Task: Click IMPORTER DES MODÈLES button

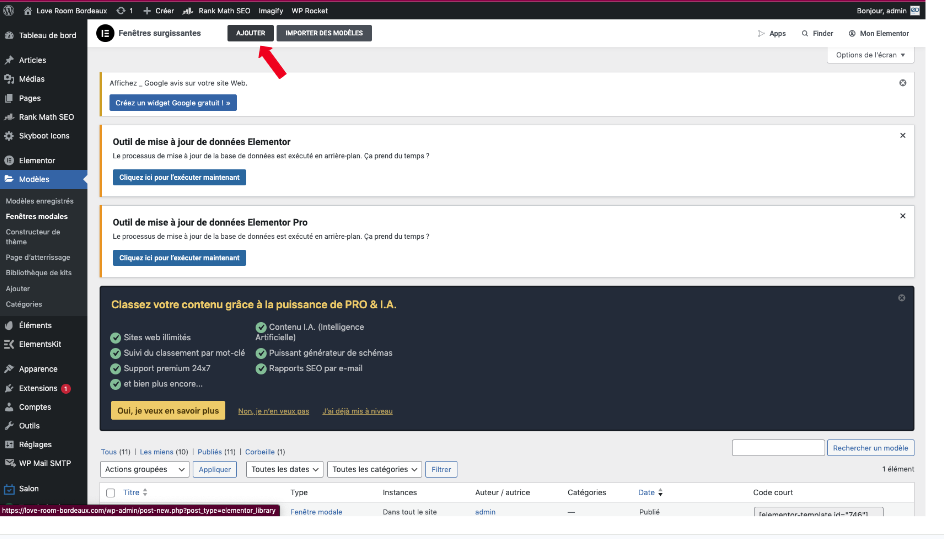Action: pos(324,33)
